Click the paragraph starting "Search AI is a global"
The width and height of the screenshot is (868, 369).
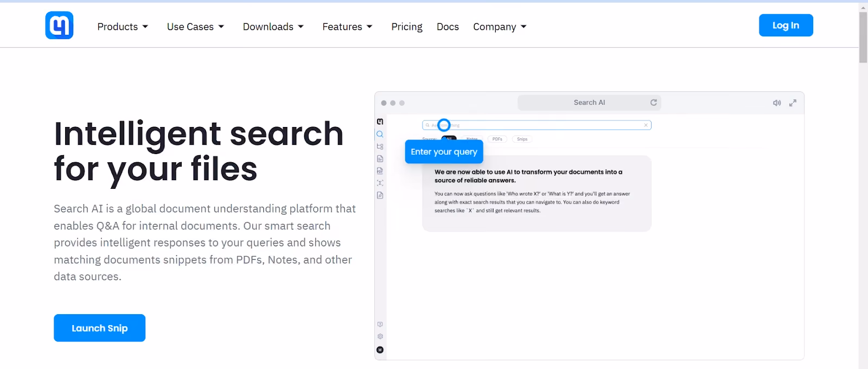click(205, 243)
